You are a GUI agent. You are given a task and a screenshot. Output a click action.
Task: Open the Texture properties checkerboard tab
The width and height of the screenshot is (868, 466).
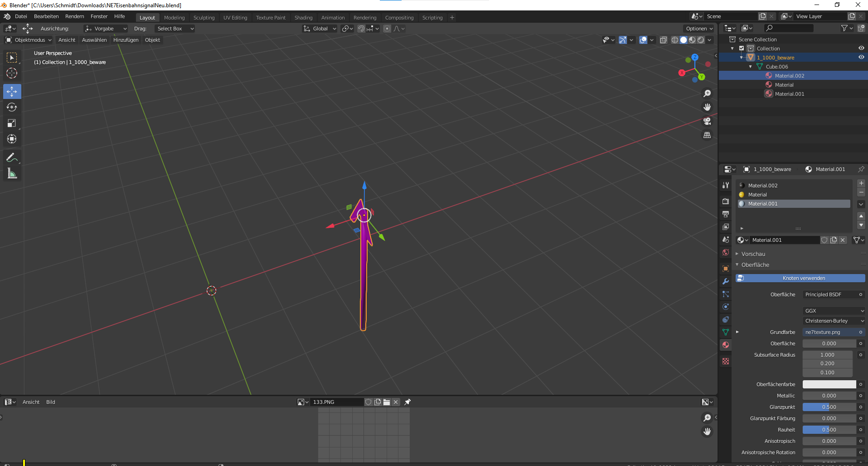coord(726,361)
